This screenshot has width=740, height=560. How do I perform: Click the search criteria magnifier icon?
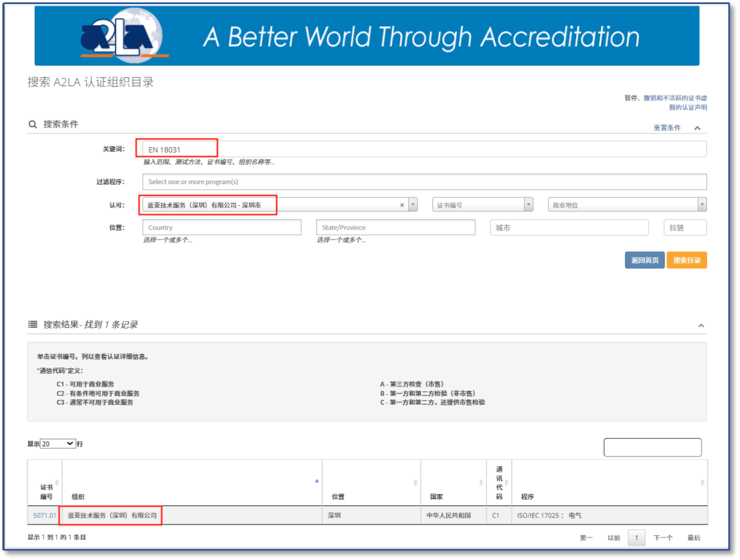(x=33, y=125)
